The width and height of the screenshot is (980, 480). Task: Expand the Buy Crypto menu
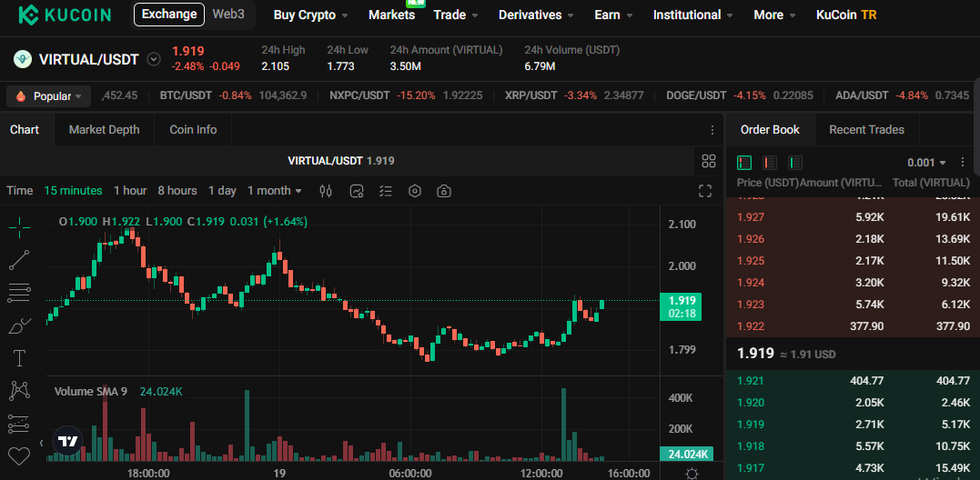[310, 15]
